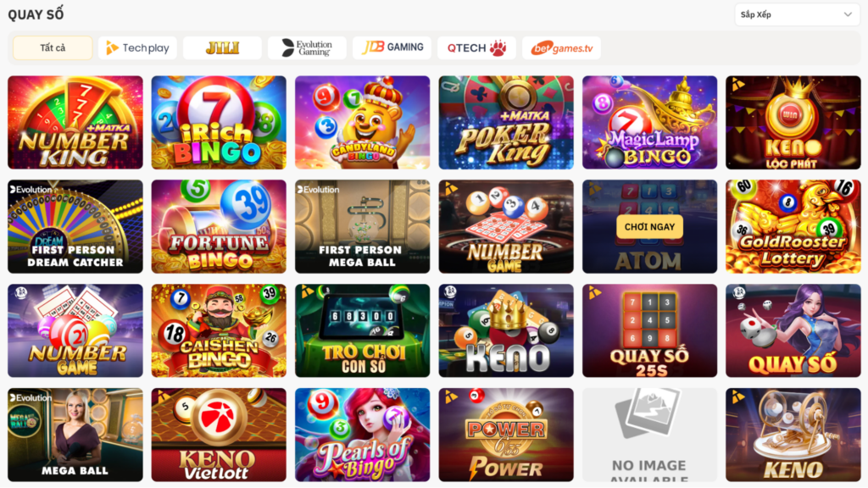Filter by the Evolution Gaming logo
The width and height of the screenshot is (868, 488).
307,47
